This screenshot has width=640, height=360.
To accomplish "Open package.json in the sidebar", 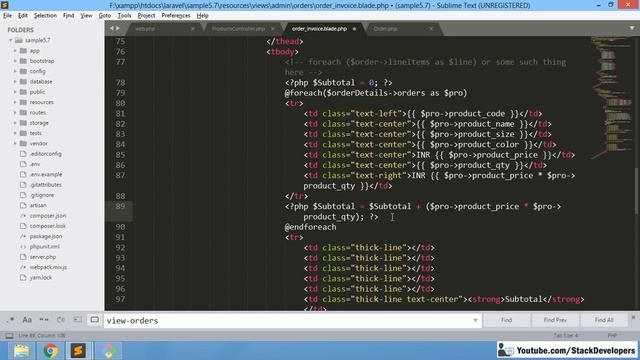I will click(x=46, y=236).
